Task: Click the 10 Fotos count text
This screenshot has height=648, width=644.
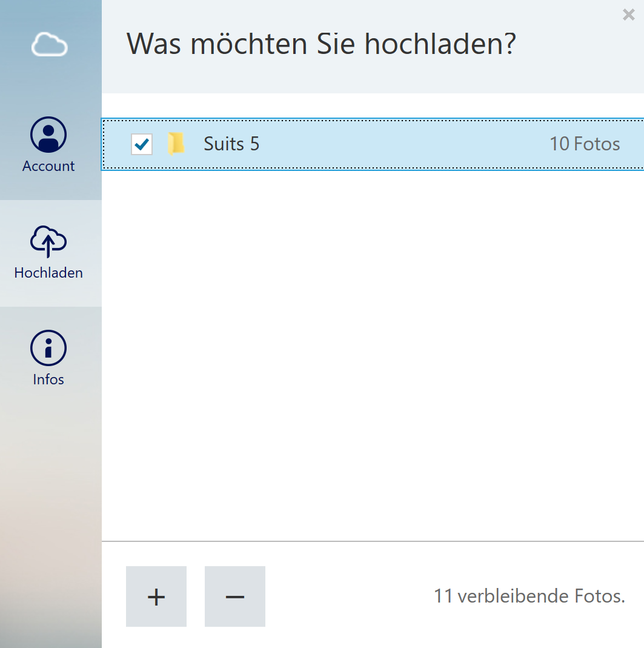Action: click(584, 144)
